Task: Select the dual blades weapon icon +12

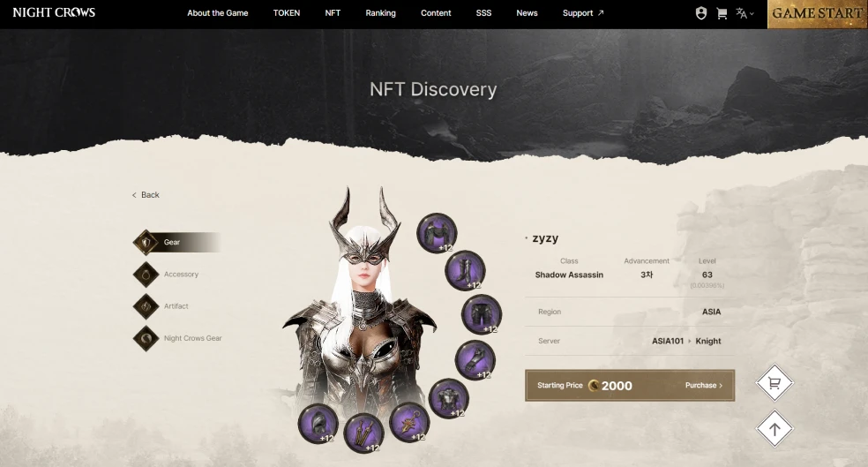Action: [x=363, y=433]
